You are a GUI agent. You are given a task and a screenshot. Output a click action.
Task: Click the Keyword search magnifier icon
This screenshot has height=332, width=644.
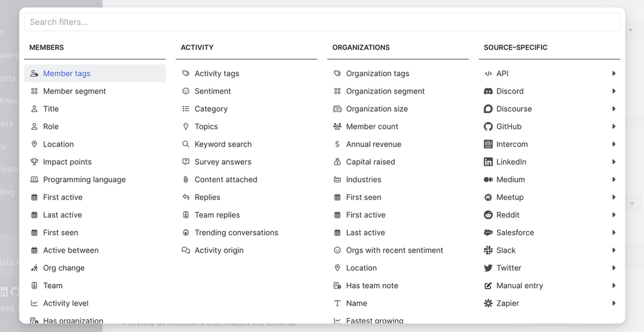tap(186, 144)
